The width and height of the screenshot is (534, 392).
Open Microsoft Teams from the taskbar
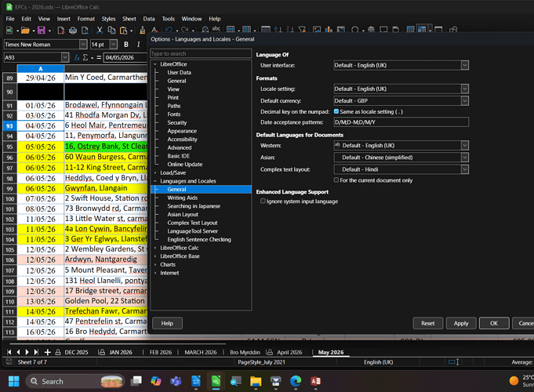pyautogui.click(x=176, y=381)
